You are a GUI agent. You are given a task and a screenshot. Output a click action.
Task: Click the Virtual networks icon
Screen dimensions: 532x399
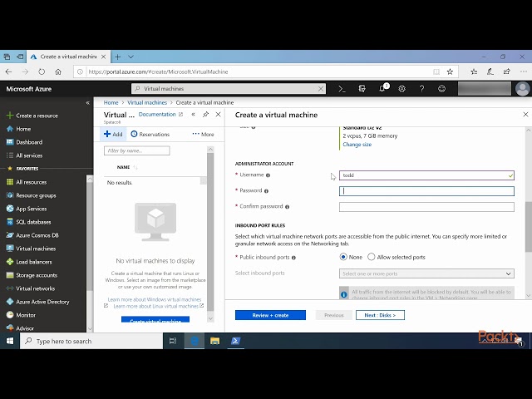click(10, 288)
